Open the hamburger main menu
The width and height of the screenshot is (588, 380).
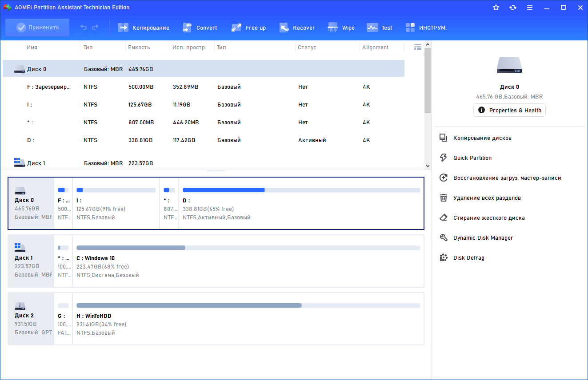coord(530,7)
